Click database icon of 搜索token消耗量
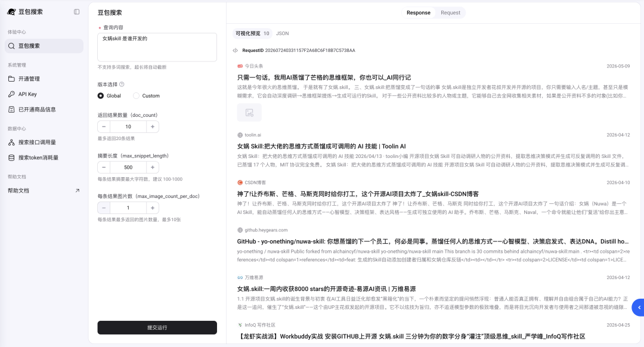 click(x=11, y=157)
